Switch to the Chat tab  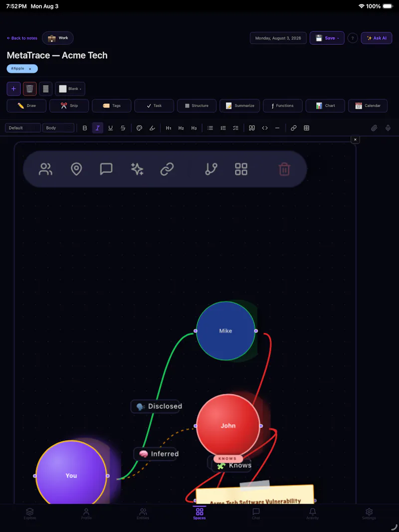click(x=256, y=514)
